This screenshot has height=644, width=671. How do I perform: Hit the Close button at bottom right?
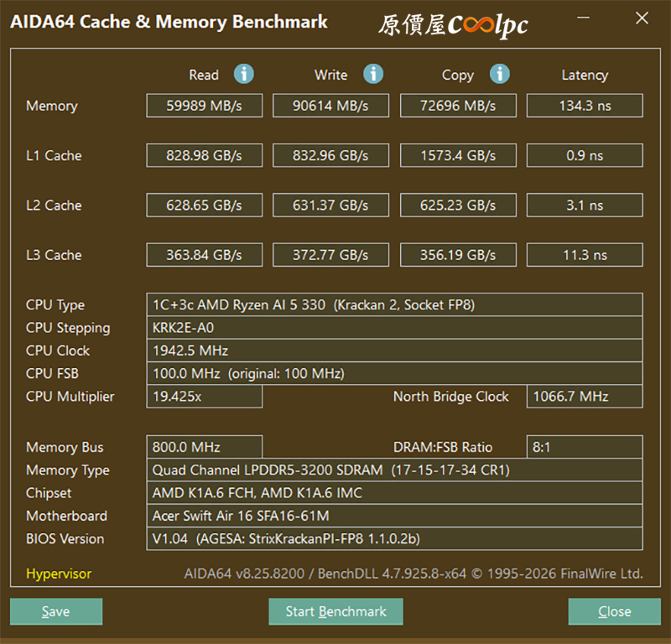pyautogui.click(x=614, y=611)
